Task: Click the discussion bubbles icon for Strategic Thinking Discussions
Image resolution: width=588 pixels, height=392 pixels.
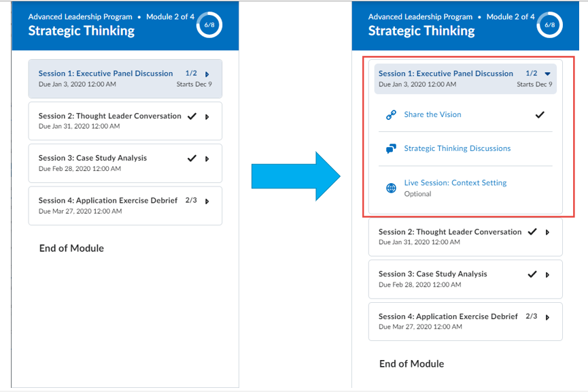Action: [x=391, y=148]
